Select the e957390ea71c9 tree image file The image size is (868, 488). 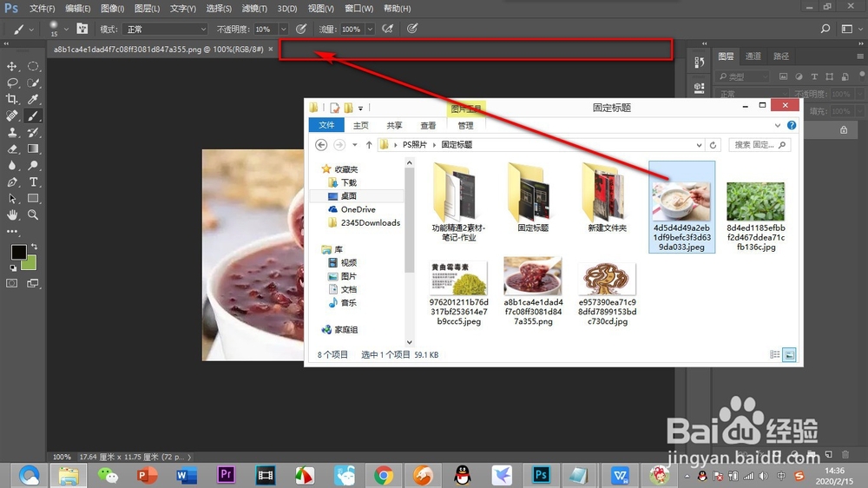click(x=608, y=294)
